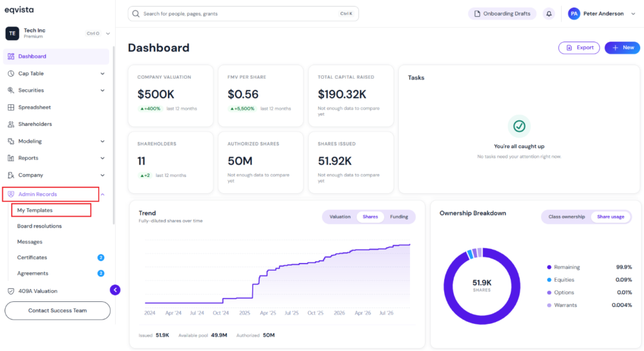This screenshot has height=351, width=644.
Task: Click the Dashboard grid icon in sidebar
Action: pos(11,57)
